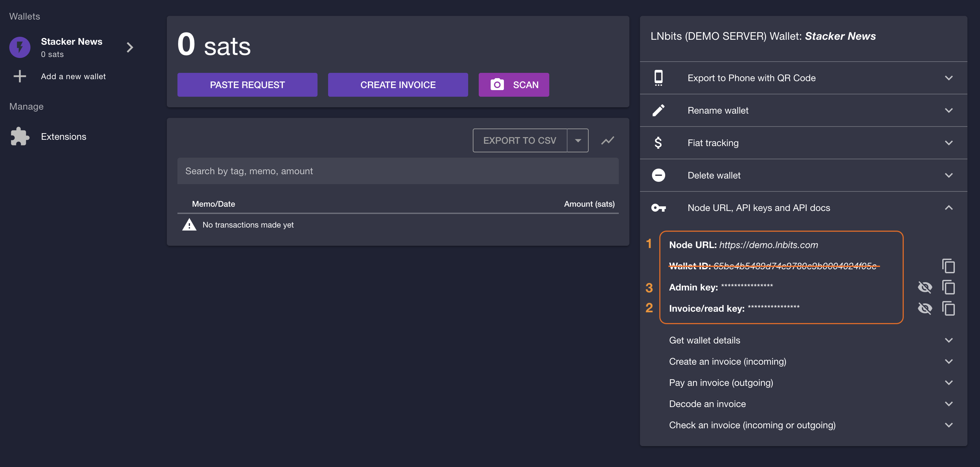Screen dimensions: 980x467
Task: Click the phone icon for QR export
Action: click(659, 78)
